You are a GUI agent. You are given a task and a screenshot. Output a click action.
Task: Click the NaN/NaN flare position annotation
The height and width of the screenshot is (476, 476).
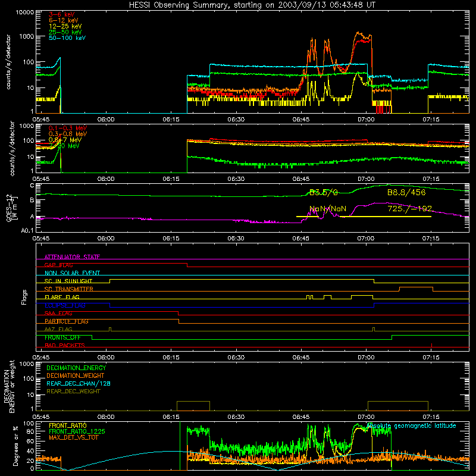[x=328, y=209]
